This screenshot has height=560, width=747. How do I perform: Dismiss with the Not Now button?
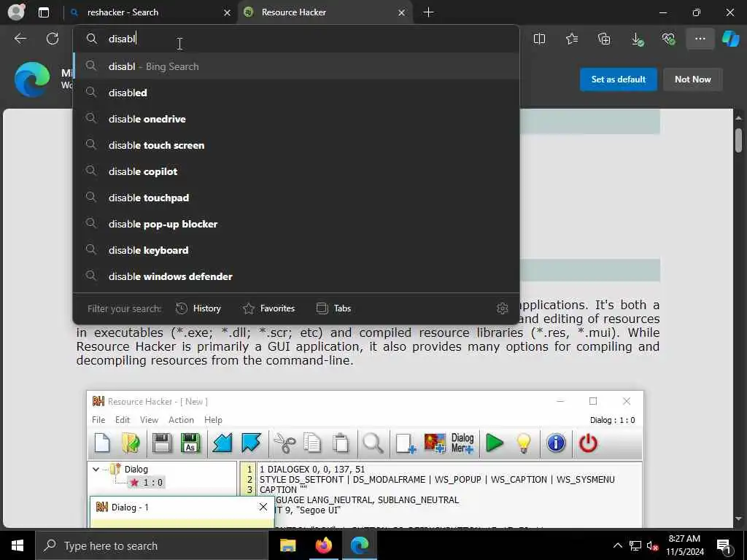(693, 79)
